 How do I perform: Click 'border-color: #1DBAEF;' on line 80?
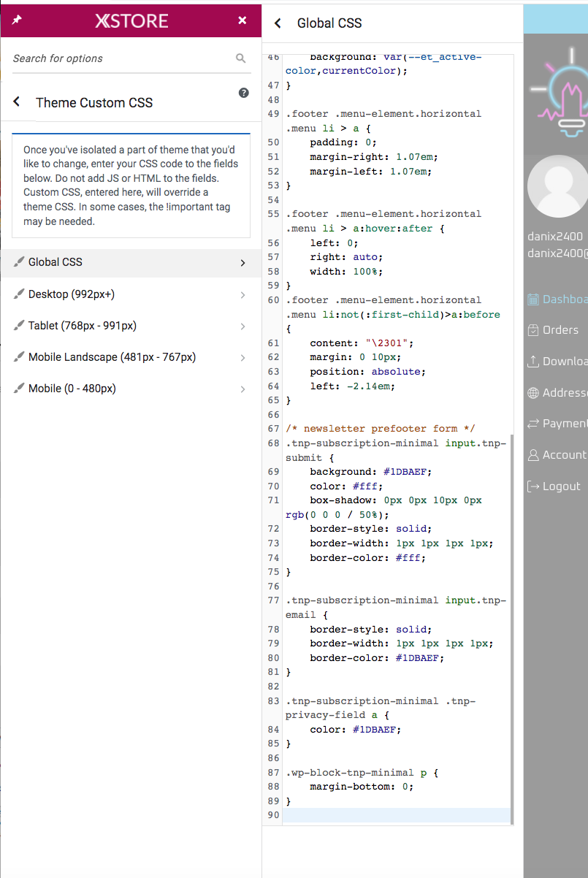(376, 658)
